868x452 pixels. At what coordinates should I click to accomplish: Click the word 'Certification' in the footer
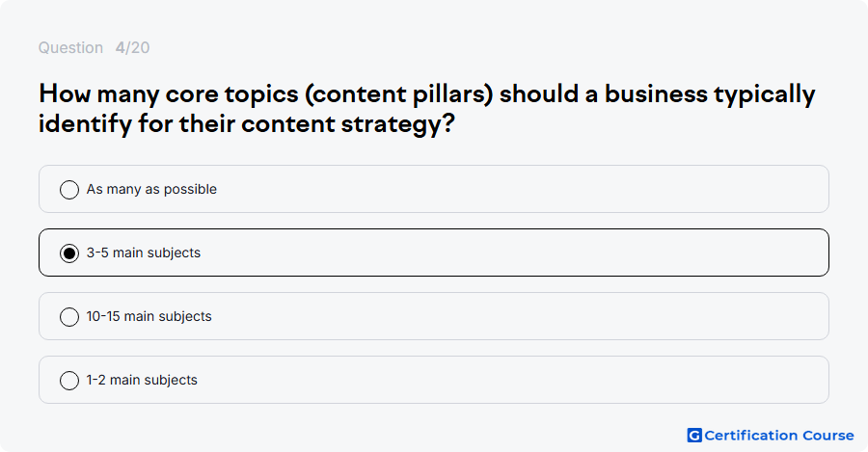click(751, 436)
